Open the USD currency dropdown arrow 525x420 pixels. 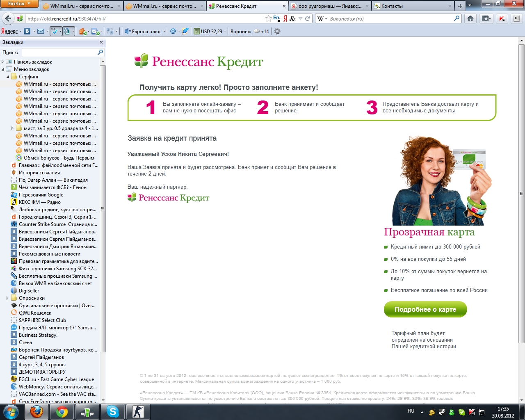click(225, 32)
